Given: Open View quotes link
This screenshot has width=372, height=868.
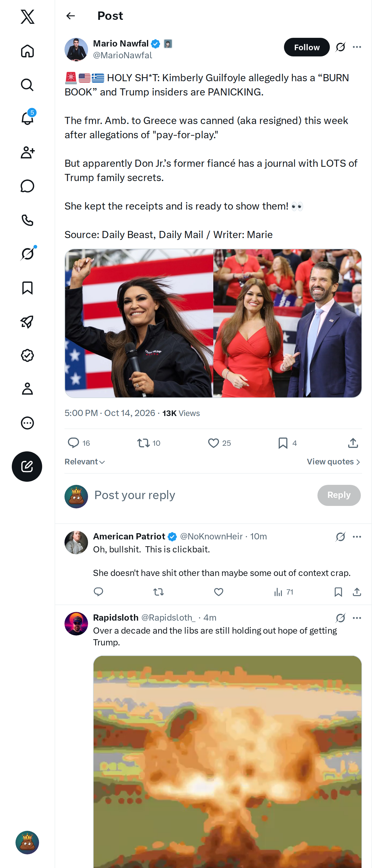Looking at the screenshot, I should pos(334,462).
